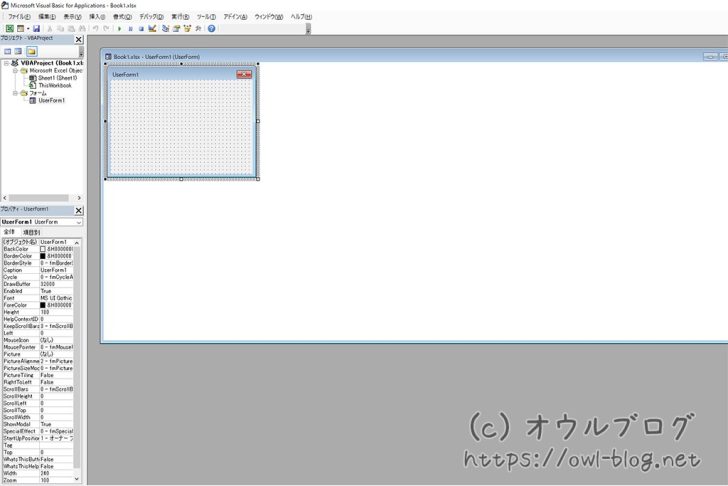Run the macro with green play icon
This screenshot has width=728, height=486.
click(x=119, y=29)
